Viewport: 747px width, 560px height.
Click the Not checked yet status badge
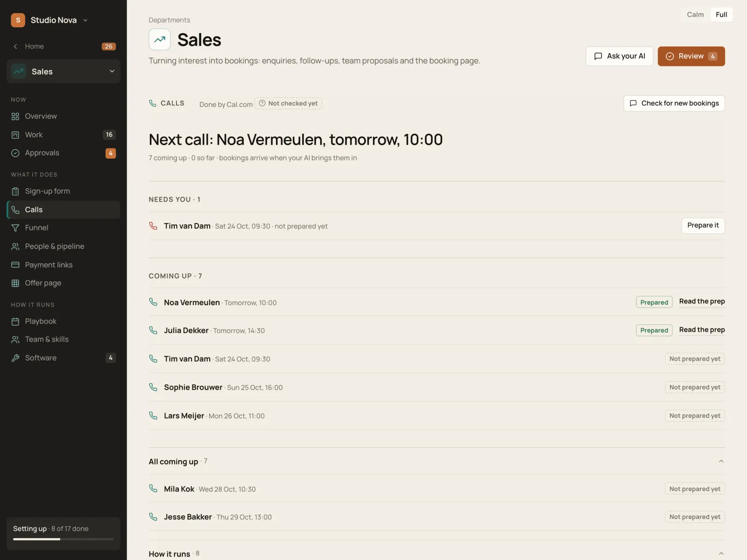pyautogui.click(x=289, y=103)
